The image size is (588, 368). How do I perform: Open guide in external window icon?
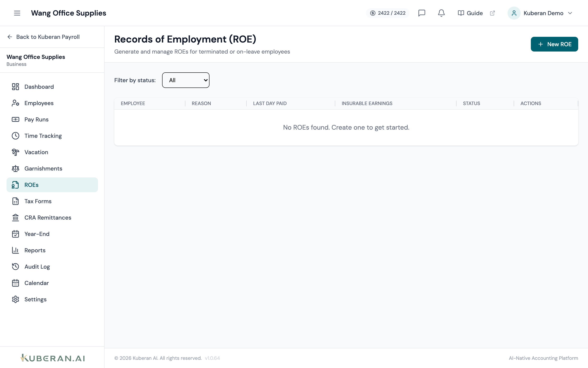[492, 13]
